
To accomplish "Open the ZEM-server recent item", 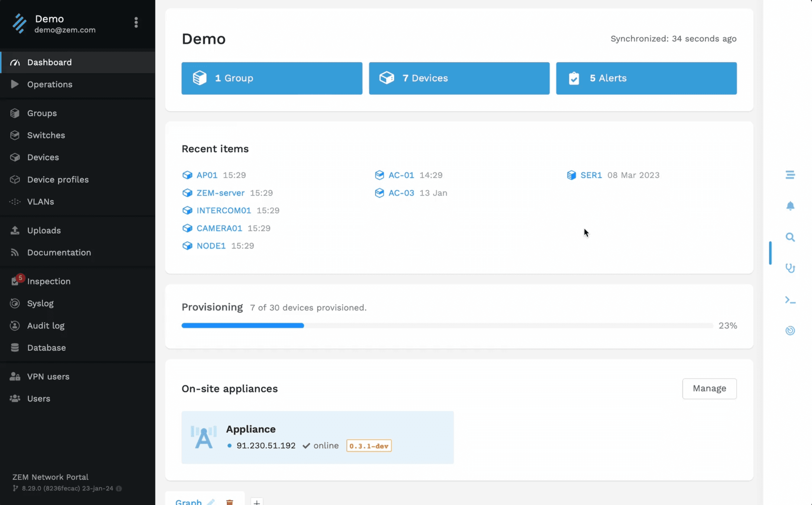I will (x=220, y=193).
